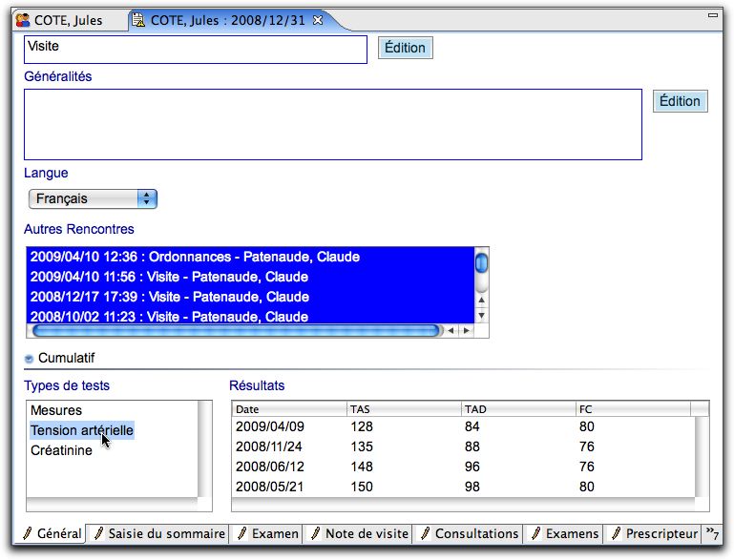The width and height of the screenshot is (734, 560).
Task: Click scroll down arrow in Autres Rencontres
Action: 481,316
